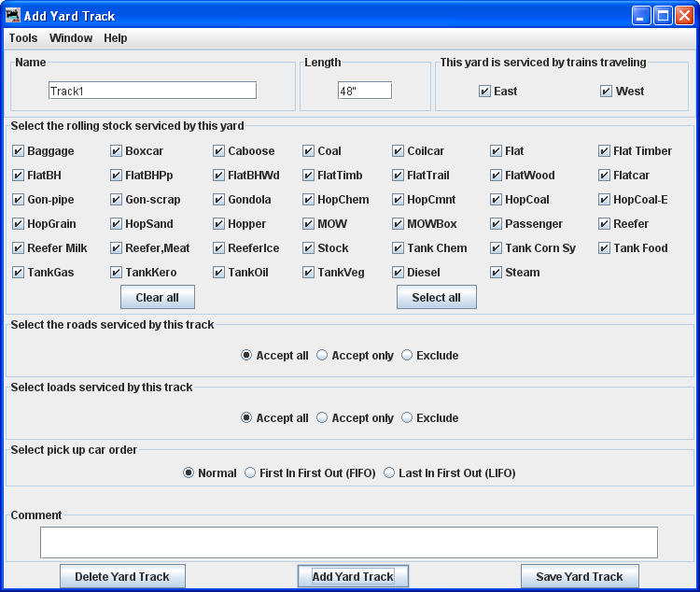Open the Help menu
The width and height of the screenshot is (700, 592).
coord(116,38)
